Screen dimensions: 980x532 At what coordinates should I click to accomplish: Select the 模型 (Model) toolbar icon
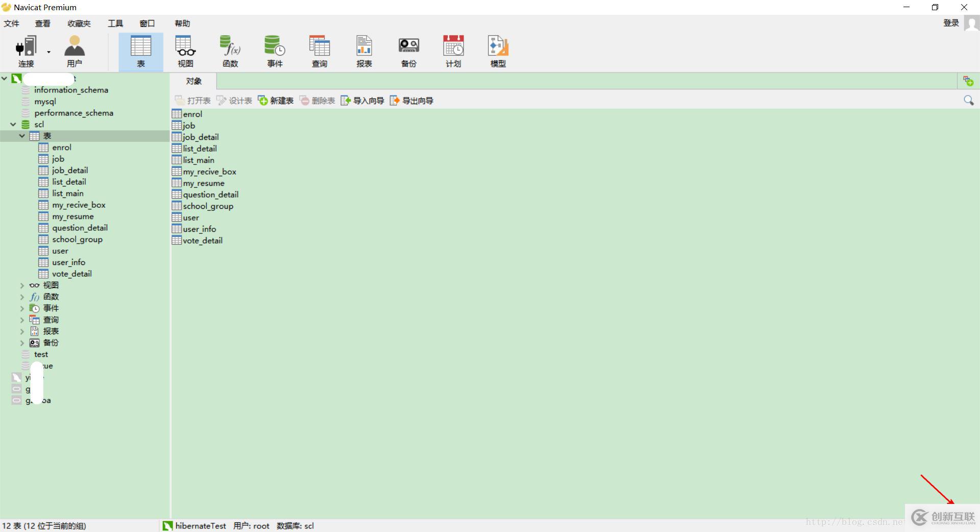pyautogui.click(x=498, y=52)
